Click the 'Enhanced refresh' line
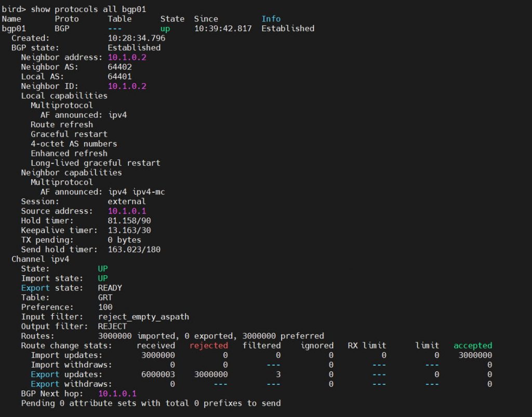 (x=69, y=153)
